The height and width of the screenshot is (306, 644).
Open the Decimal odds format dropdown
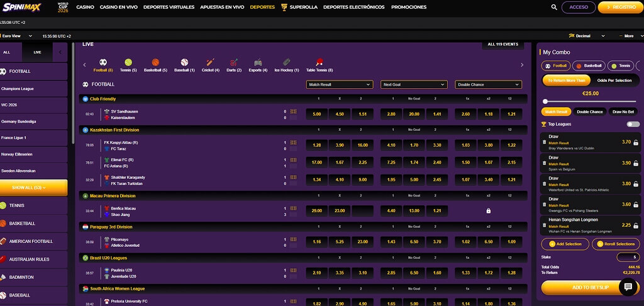(586, 36)
